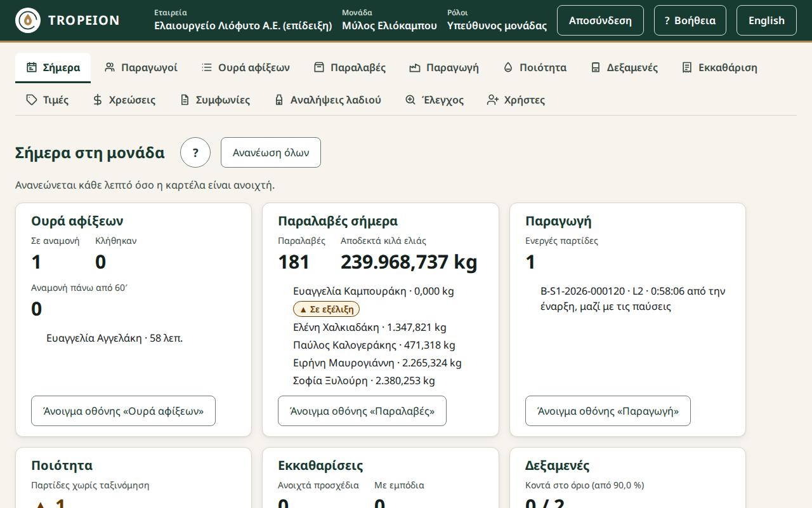Viewport: 812px width, 508px height.
Task: Click the Μύλος Ελιόκαμπου unit name in header
Action: (390, 25)
